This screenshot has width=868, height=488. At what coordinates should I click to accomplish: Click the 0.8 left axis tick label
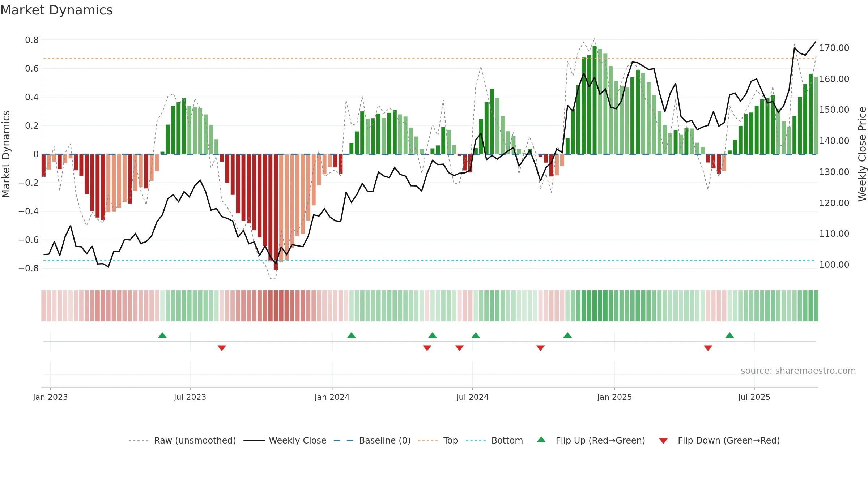coord(32,40)
